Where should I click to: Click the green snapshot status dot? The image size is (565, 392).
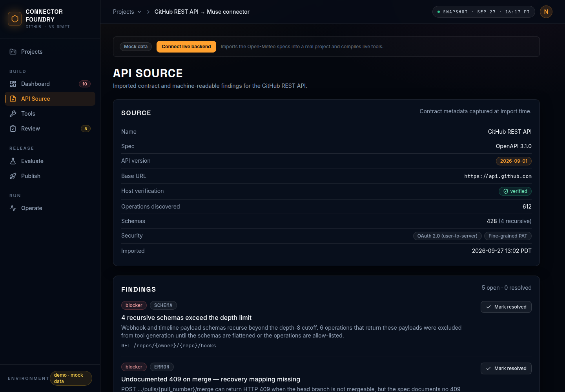tap(439, 12)
